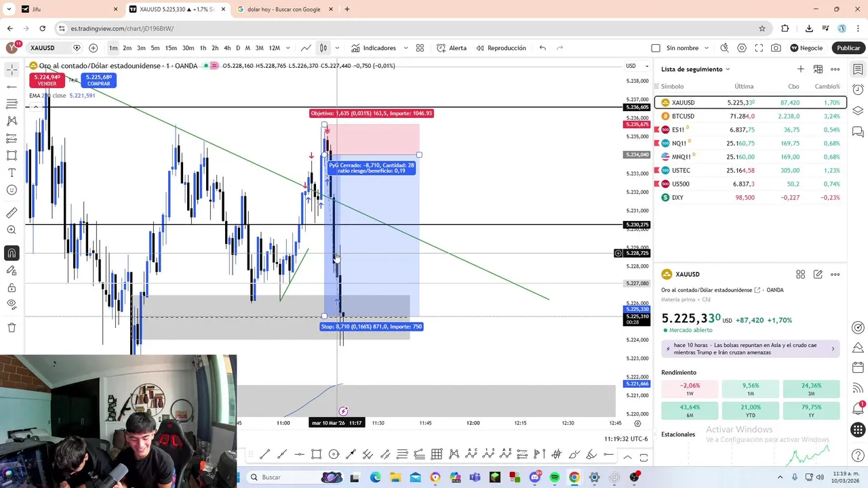Open symbol details grid icon for XAUUSD
This screenshot has width=868, height=488.
click(801, 274)
